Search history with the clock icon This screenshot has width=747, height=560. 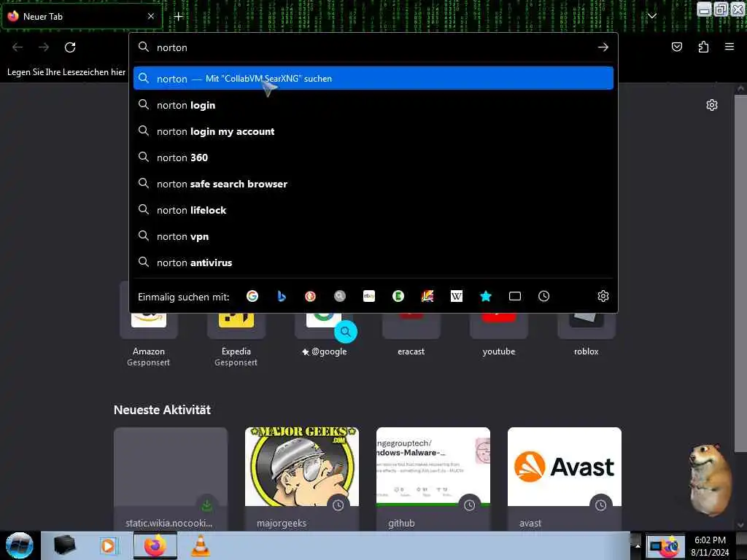click(543, 296)
